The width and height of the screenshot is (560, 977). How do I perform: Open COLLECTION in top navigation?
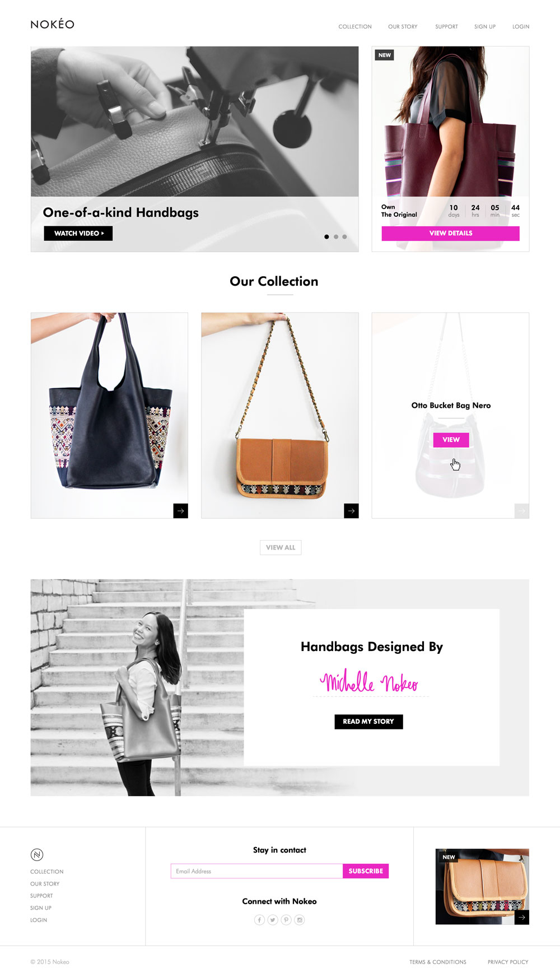click(355, 27)
